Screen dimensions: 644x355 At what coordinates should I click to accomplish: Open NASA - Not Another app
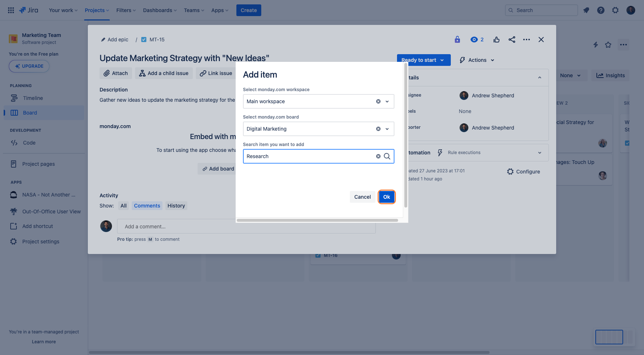pyautogui.click(x=44, y=195)
